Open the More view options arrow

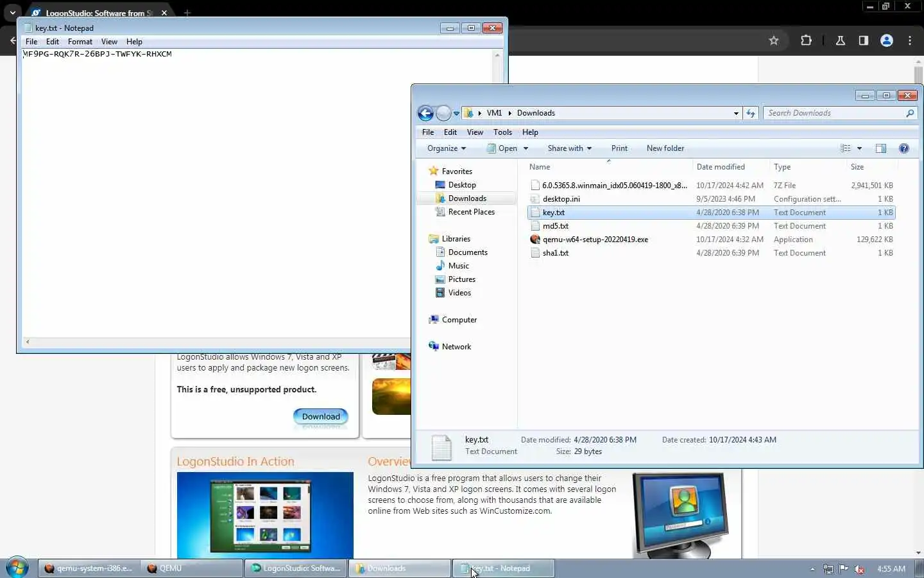tap(859, 148)
